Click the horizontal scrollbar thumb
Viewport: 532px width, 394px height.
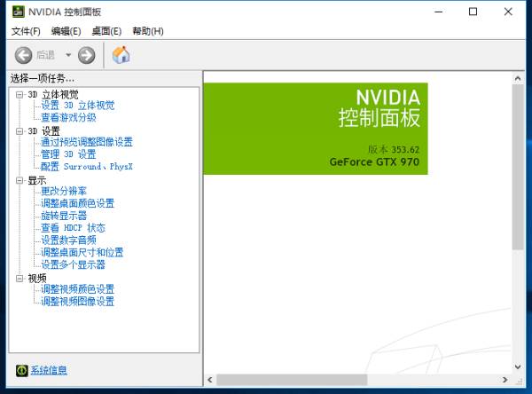[x=292, y=380]
